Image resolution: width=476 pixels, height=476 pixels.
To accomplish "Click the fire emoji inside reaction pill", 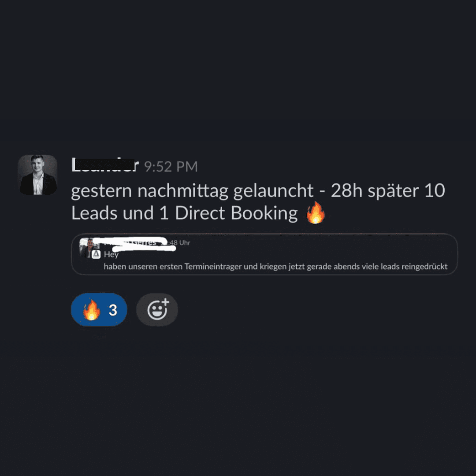I will pos(92,310).
